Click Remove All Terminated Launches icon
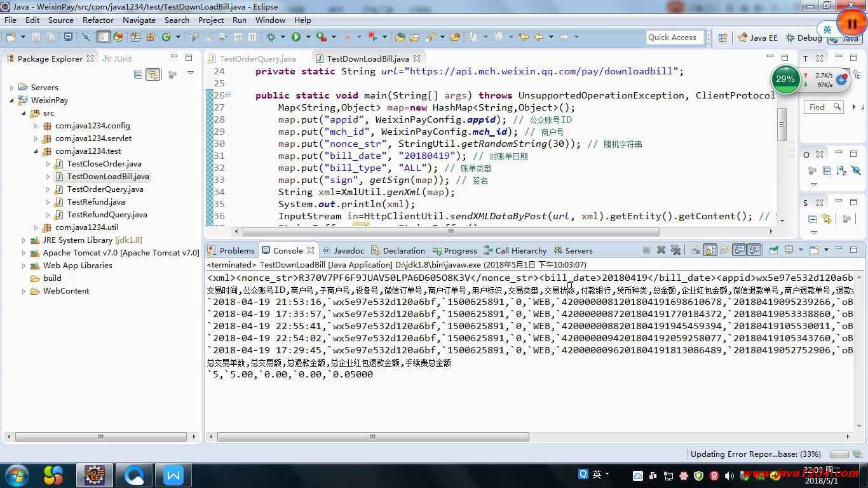The image size is (868, 488). 675,250
